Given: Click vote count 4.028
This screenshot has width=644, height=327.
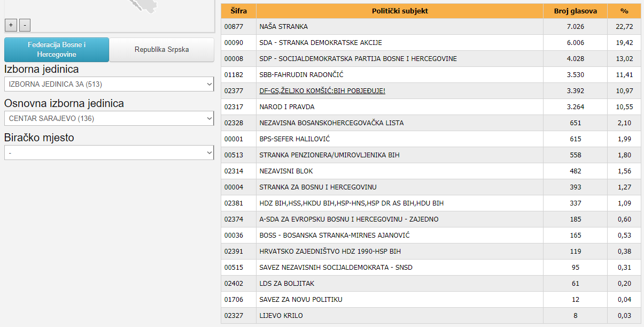Looking at the screenshot, I should point(576,59).
